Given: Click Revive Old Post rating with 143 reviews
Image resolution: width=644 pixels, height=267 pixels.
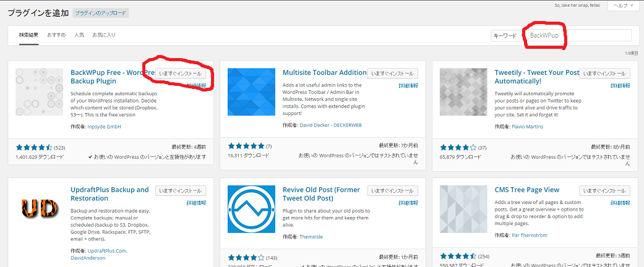Looking at the screenshot, I should pos(246,258).
